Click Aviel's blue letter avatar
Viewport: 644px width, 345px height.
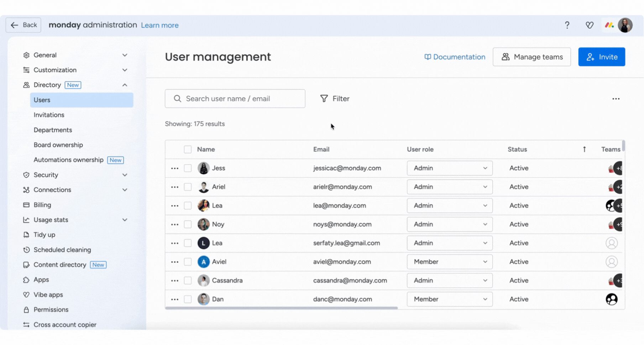pyautogui.click(x=203, y=262)
